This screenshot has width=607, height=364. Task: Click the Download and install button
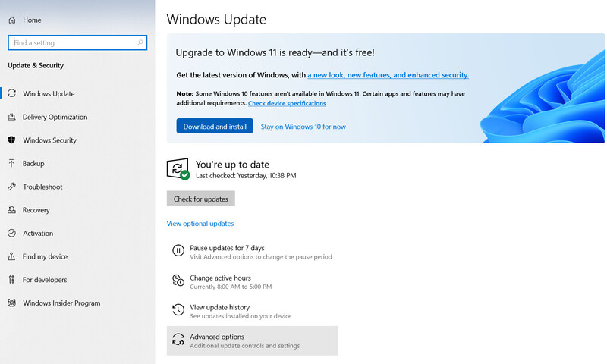(x=215, y=126)
